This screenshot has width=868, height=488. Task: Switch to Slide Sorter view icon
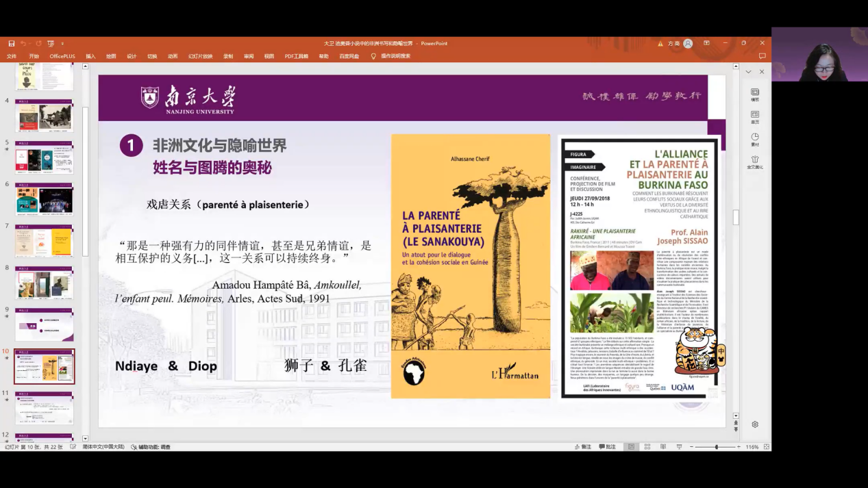(x=647, y=447)
